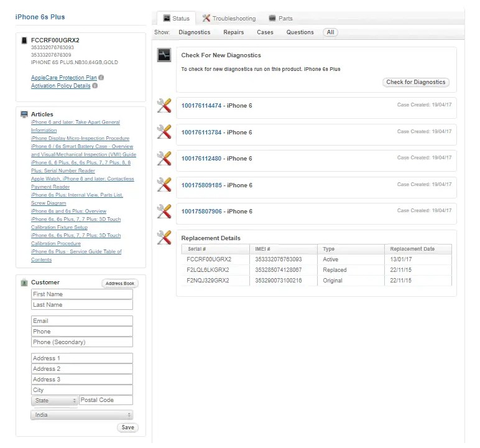Click the Type column header
480x448 pixels.
tap(351, 249)
